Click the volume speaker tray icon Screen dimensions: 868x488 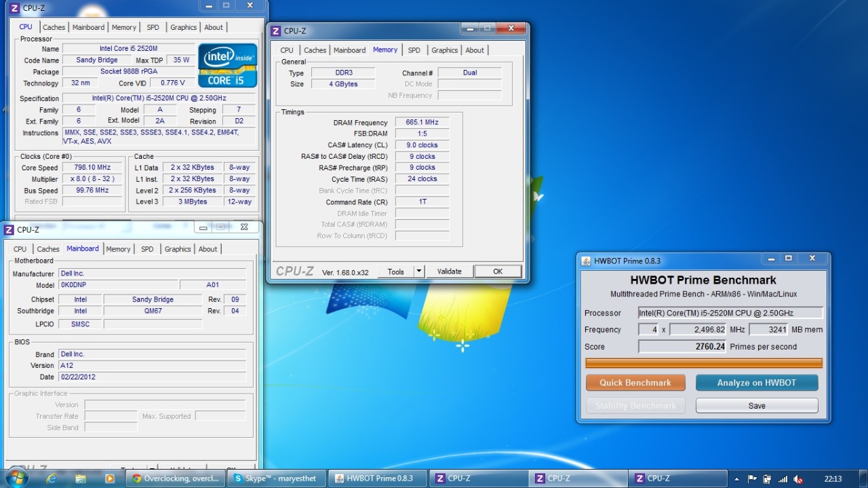[x=799, y=479]
